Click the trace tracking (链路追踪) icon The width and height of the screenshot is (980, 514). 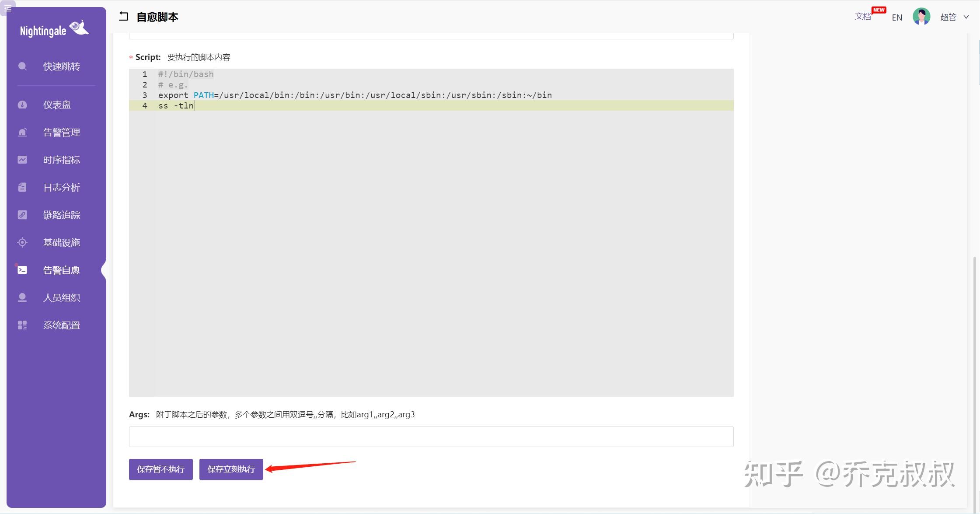point(22,215)
